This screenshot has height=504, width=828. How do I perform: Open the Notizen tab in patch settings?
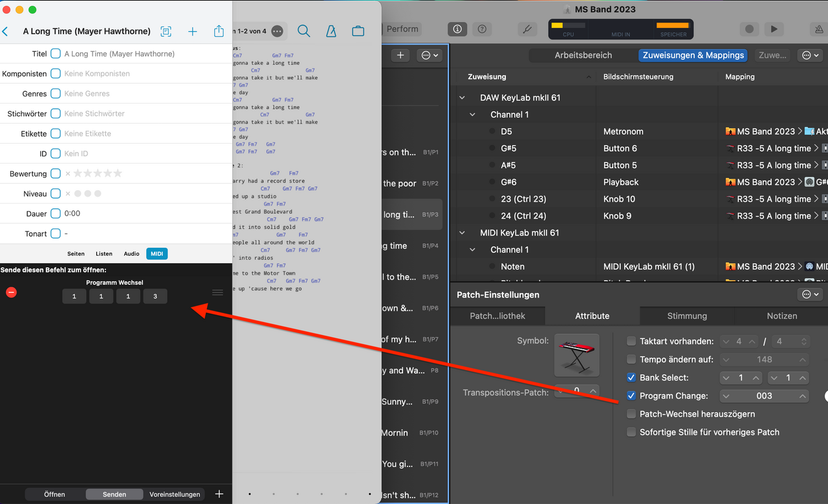click(782, 316)
